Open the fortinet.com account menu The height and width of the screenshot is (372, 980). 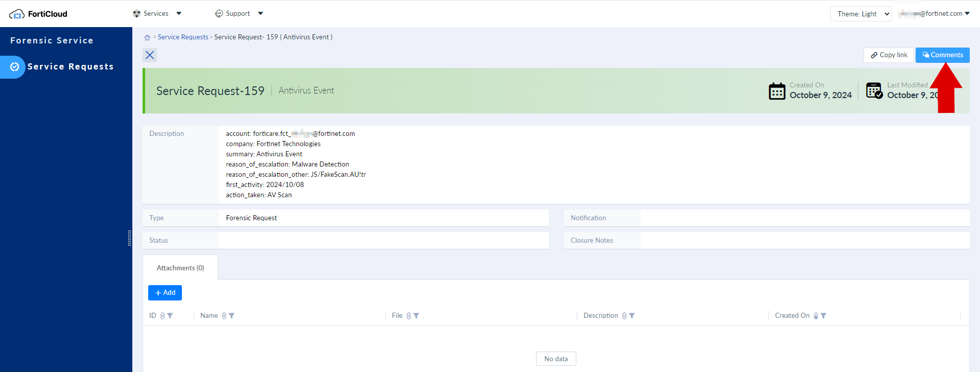[x=934, y=14]
